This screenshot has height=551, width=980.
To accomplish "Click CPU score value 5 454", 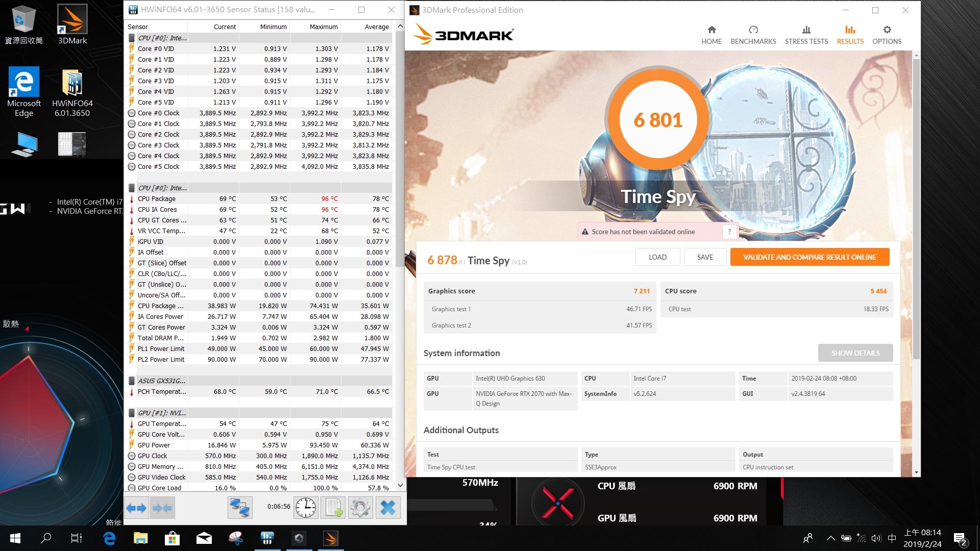I will pos(878,291).
